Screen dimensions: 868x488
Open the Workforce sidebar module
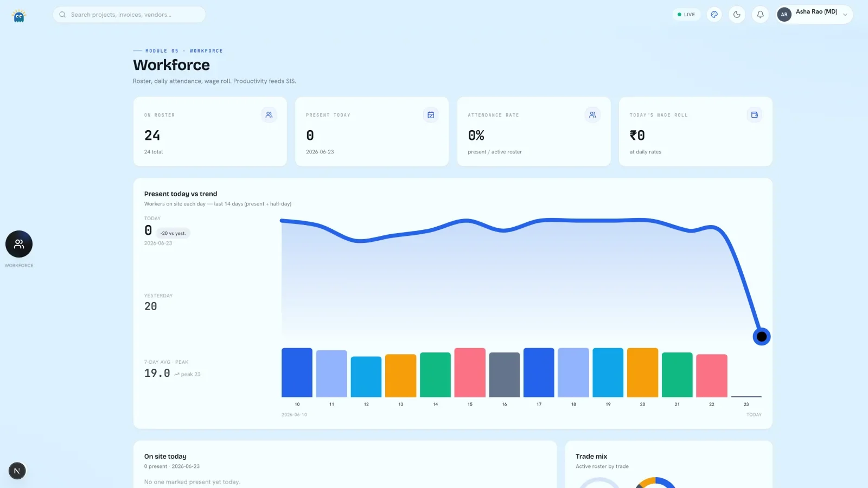coord(19,245)
